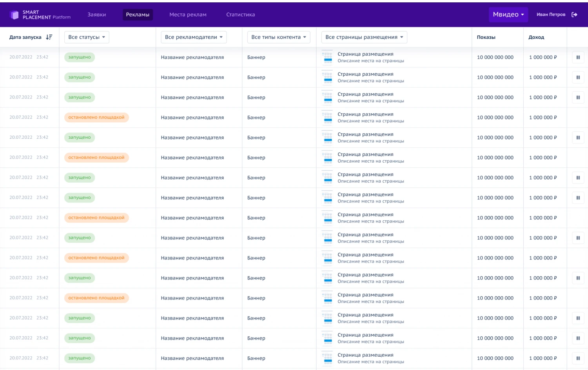Expand the Все страницы размещения dropdown
588x370 pixels.
point(364,37)
